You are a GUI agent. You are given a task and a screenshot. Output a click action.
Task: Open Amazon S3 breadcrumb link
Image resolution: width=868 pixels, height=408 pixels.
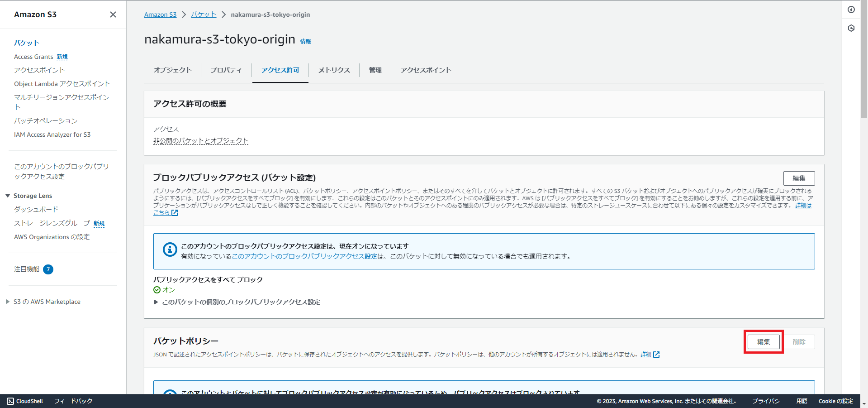click(x=160, y=14)
